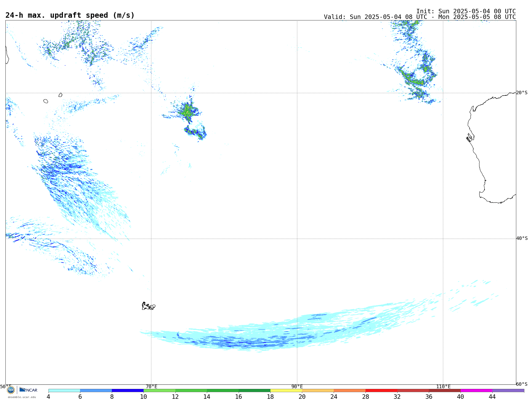Click the NSF logo
Screen dimensions: 532x400
click(11, 390)
